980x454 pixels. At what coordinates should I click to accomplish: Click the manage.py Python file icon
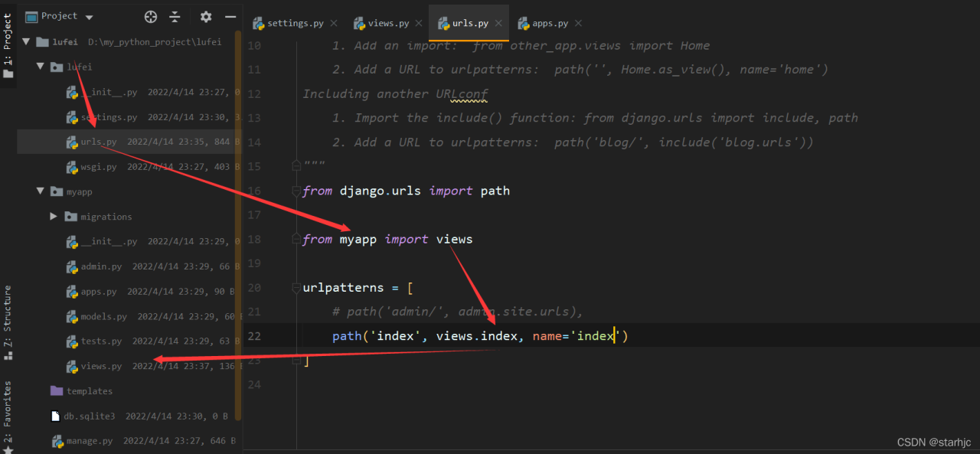57,441
